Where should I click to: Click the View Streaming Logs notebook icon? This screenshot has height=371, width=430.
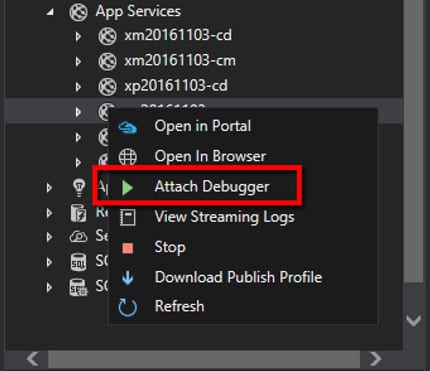[x=128, y=217]
